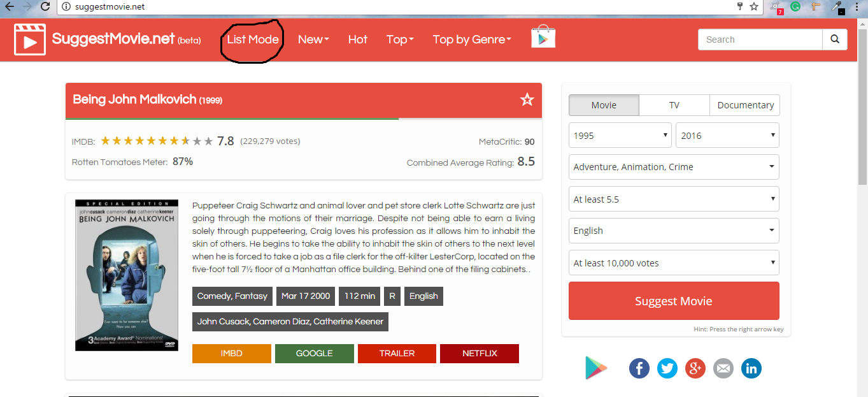
Task: Bookmark page with browser star icon
Action: pyautogui.click(x=754, y=6)
